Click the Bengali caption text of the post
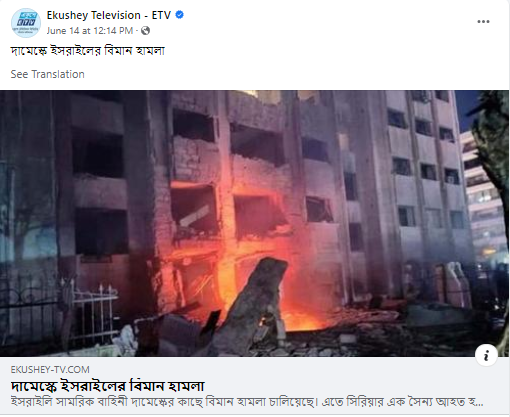The height and width of the screenshot is (417, 510). (88, 51)
